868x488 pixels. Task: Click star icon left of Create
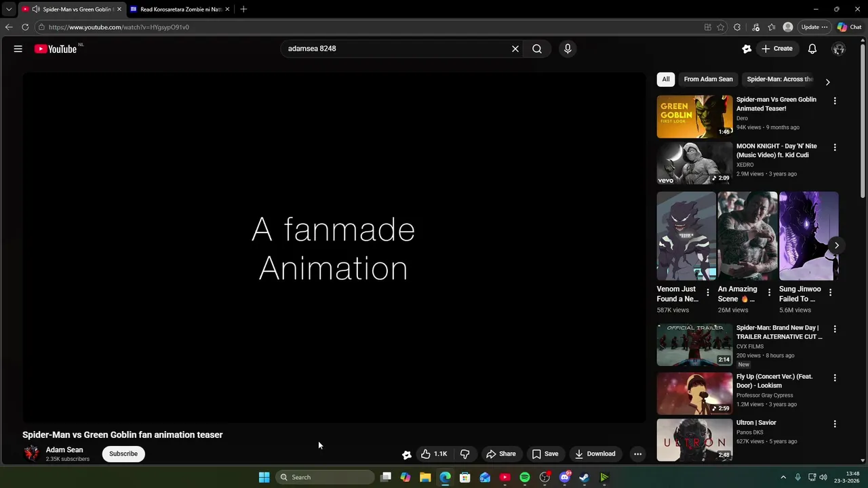pos(747,49)
